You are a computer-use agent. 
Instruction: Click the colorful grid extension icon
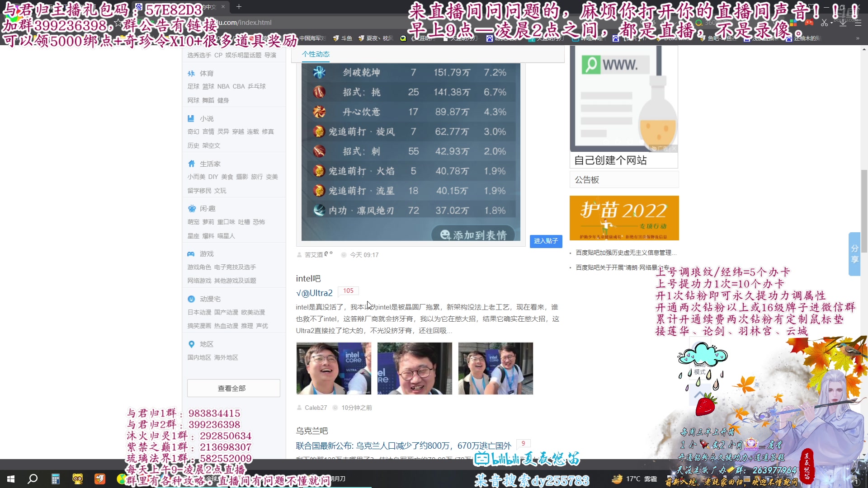[793, 22]
